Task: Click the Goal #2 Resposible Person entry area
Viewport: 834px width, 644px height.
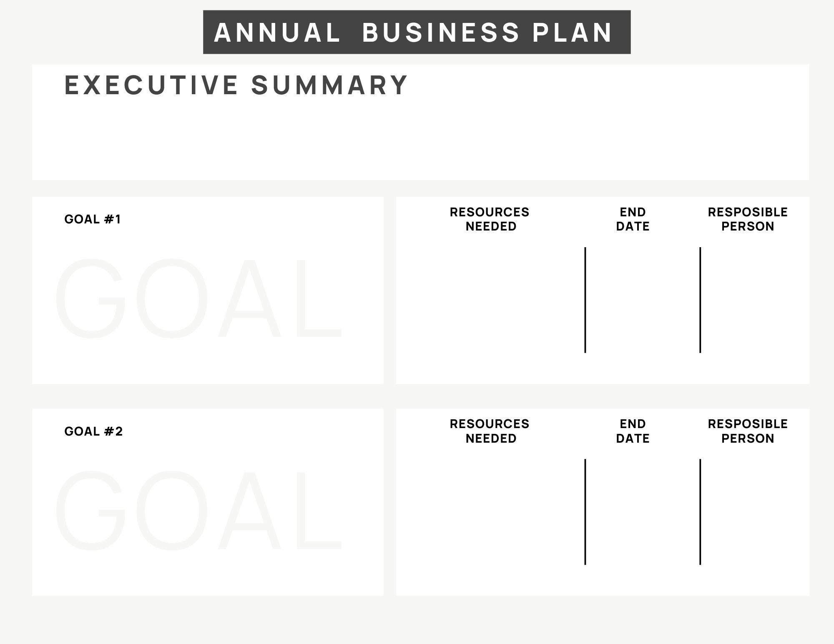Action: tap(755, 512)
